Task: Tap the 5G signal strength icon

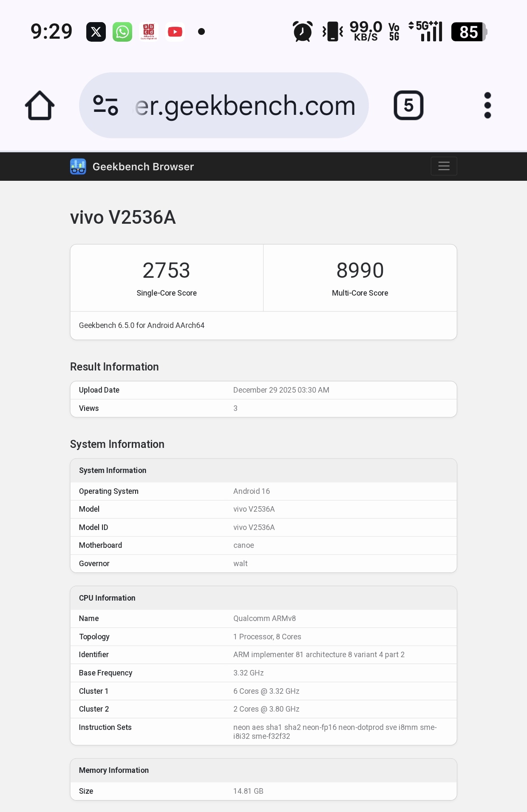Action: coord(426,32)
